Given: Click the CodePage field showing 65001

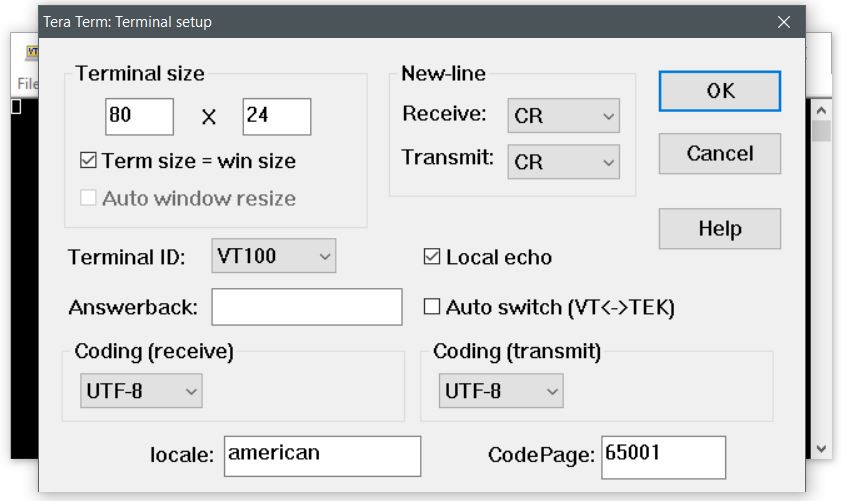Looking at the screenshot, I should pyautogui.click(x=663, y=456).
